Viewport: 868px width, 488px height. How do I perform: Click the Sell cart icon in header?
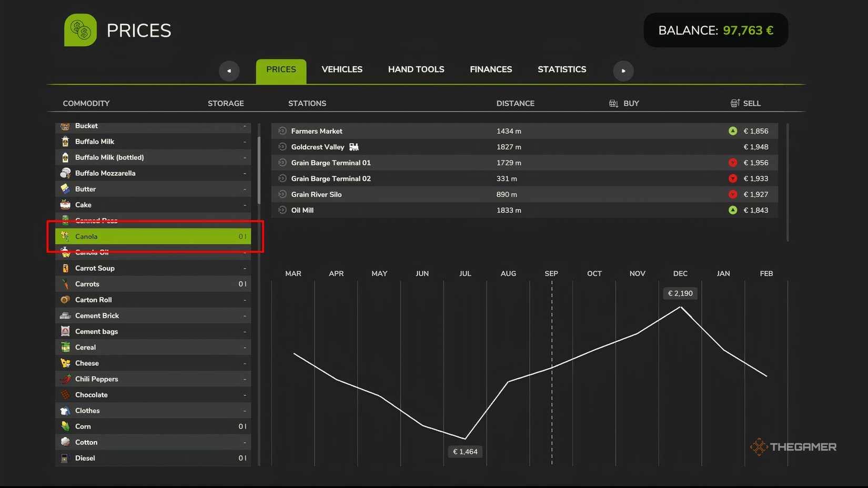735,103
